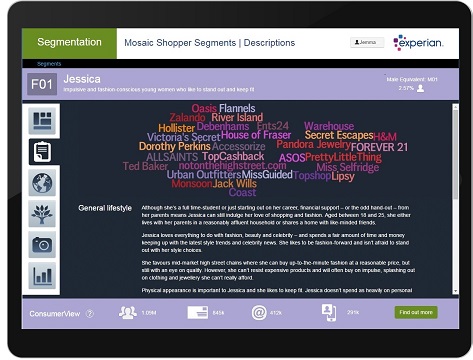Open the Segmentation tab

click(x=69, y=43)
